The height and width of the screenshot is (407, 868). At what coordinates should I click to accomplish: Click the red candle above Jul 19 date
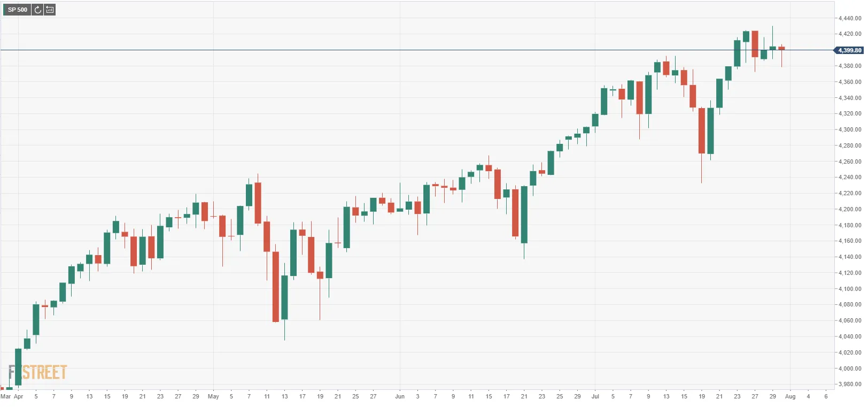[702, 131]
